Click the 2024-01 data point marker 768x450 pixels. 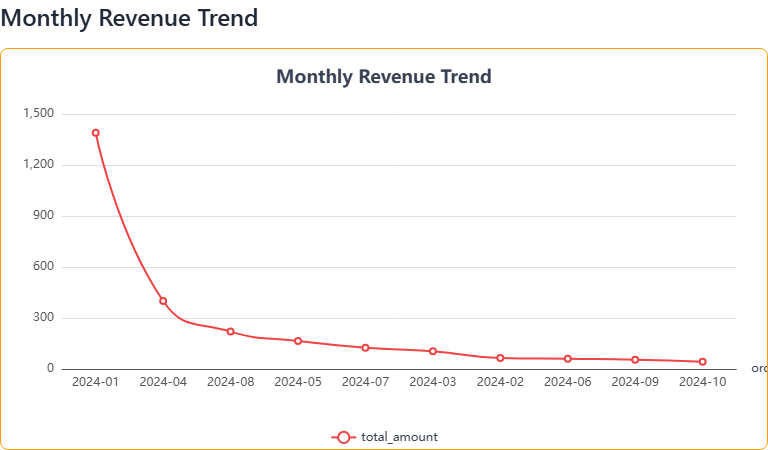(x=96, y=133)
